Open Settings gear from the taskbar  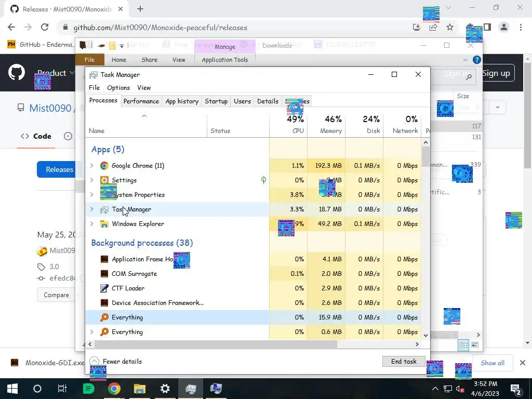165,389
